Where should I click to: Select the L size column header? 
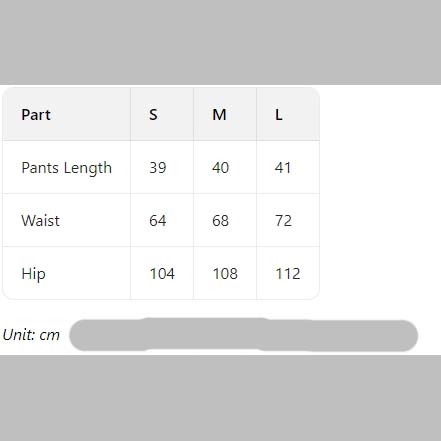pos(279,115)
